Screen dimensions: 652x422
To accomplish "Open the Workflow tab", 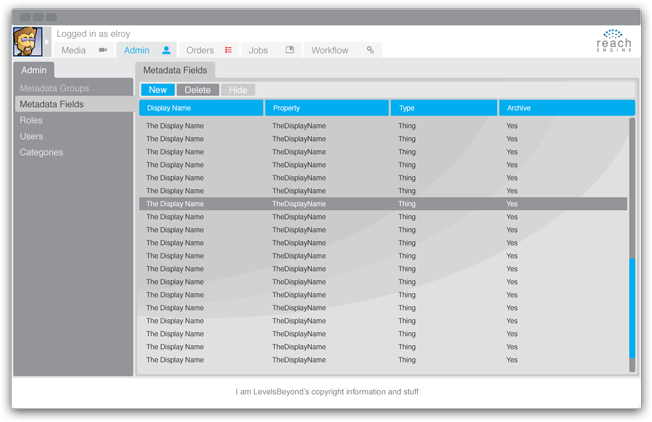I will coord(343,50).
